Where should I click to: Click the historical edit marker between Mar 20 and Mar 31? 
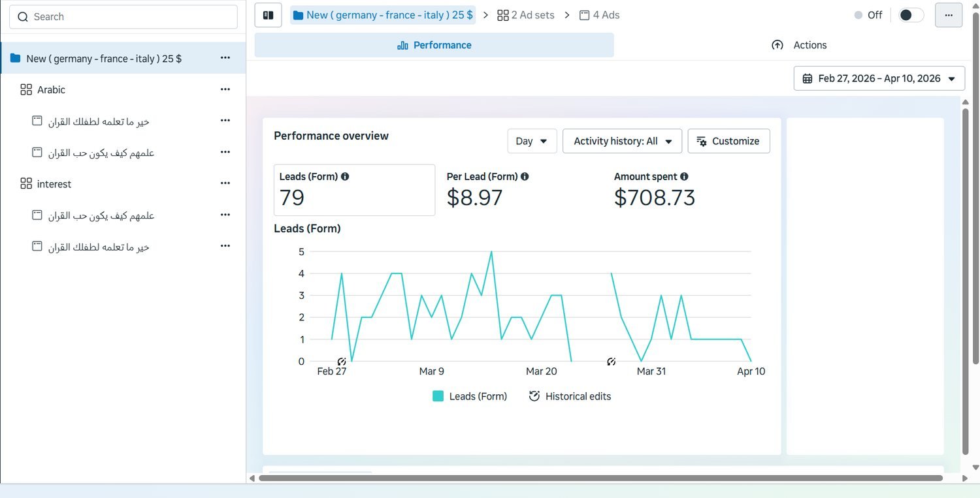pyautogui.click(x=611, y=362)
